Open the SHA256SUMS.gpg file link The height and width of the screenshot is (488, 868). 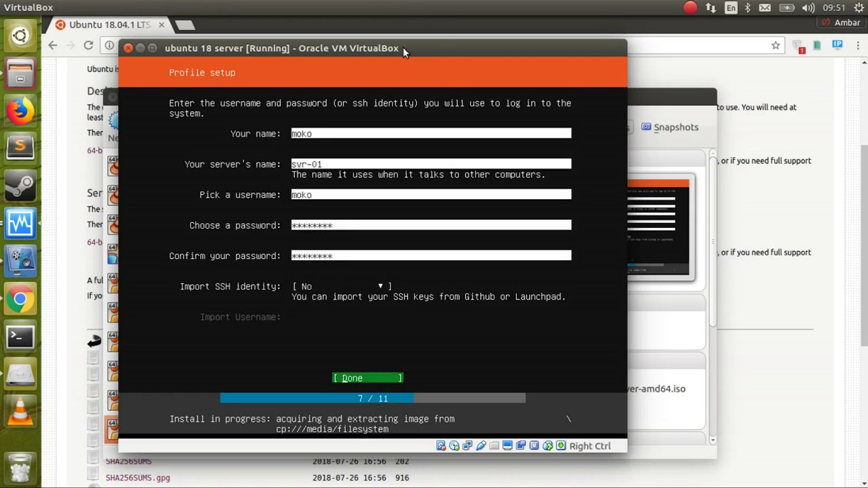click(x=138, y=478)
